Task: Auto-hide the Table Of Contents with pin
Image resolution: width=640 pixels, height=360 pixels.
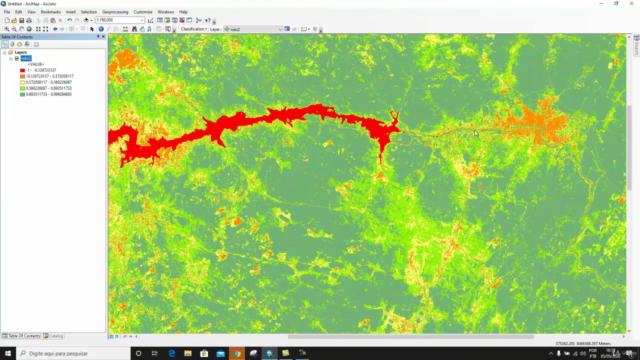Action: pyautogui.click(x=98, y=37)
